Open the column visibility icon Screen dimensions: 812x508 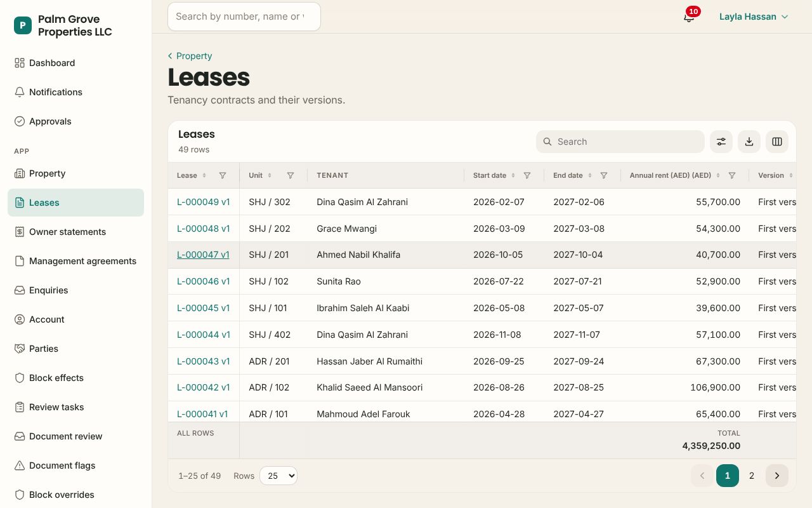[777, 142]
